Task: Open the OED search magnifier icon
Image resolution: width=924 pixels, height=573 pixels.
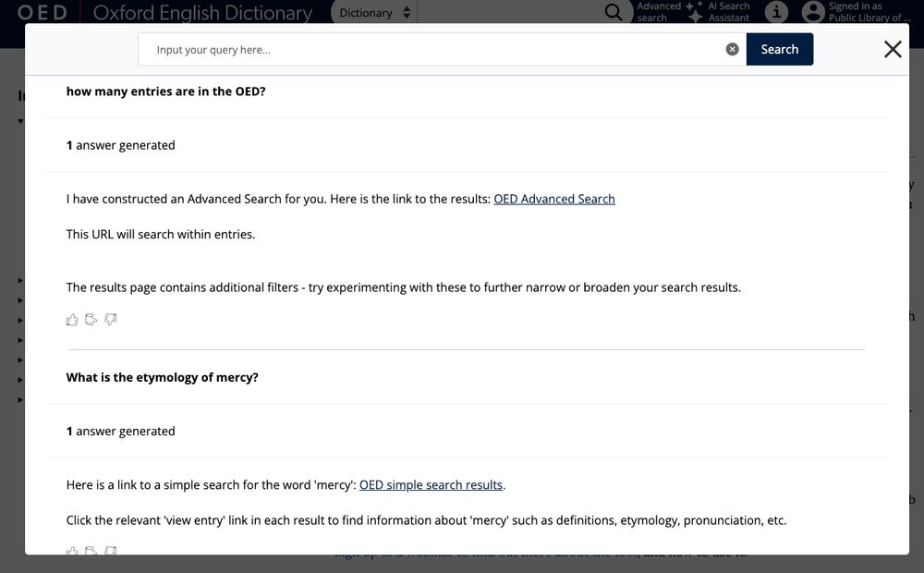Action: pyautogui.click(x=614, y=13)
